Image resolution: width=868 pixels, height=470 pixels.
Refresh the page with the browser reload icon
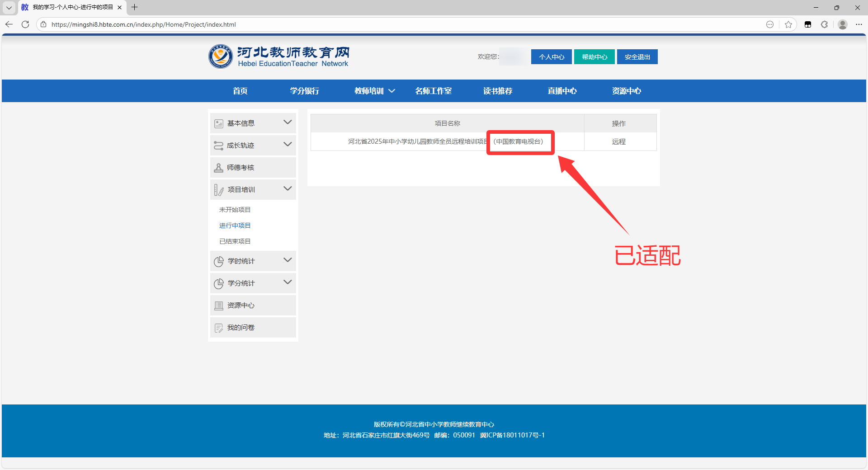coord(25,24)
